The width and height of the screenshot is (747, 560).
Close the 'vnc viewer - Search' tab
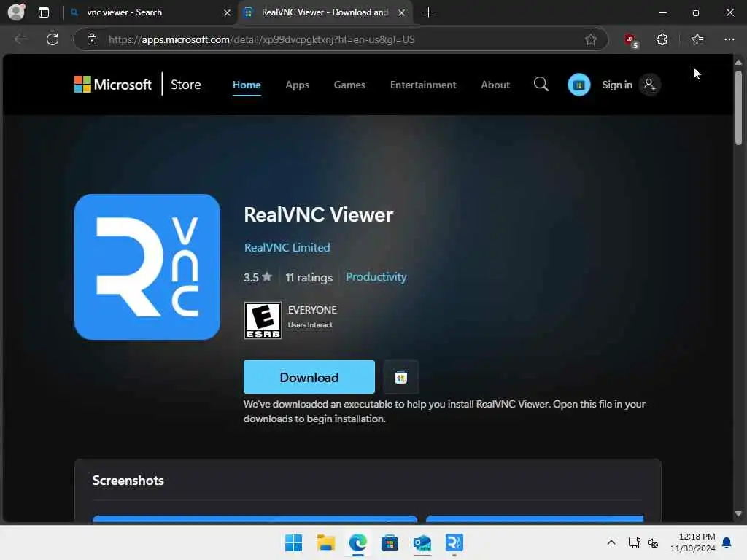[228, 12]
